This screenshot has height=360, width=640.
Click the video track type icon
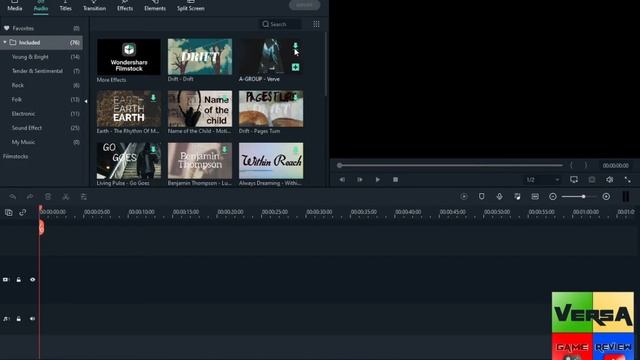pos(6,280)
